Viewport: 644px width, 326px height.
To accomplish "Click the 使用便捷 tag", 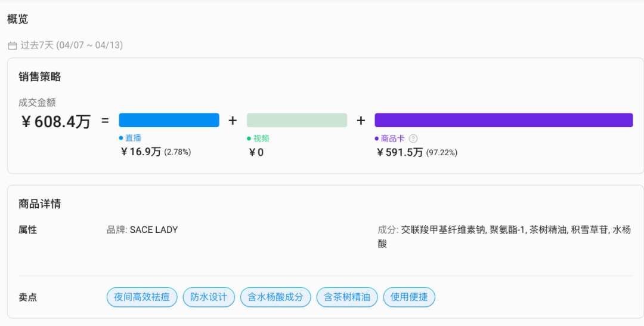I will [x=409, y=297].
